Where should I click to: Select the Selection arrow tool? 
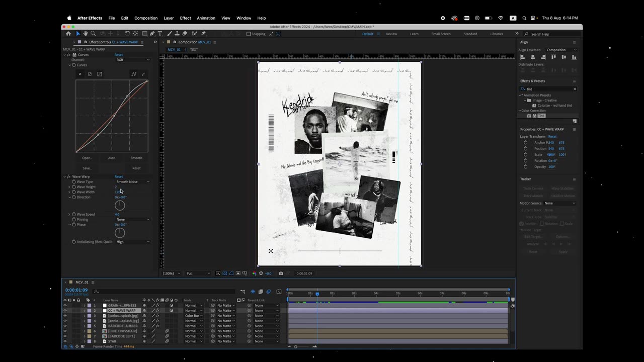click(78, 34)
